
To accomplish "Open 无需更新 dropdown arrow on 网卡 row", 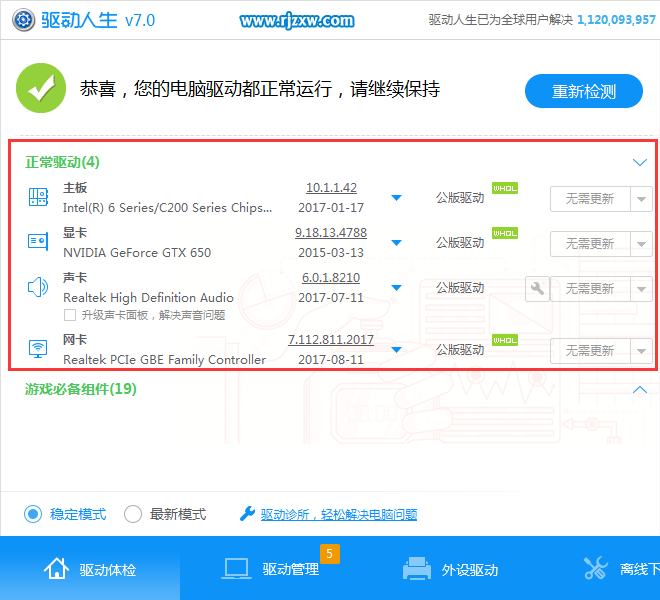I will tap(641, 351).
